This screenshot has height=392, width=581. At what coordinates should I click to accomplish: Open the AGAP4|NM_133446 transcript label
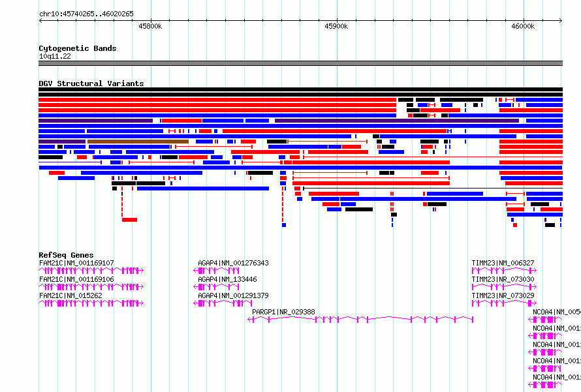227,279
